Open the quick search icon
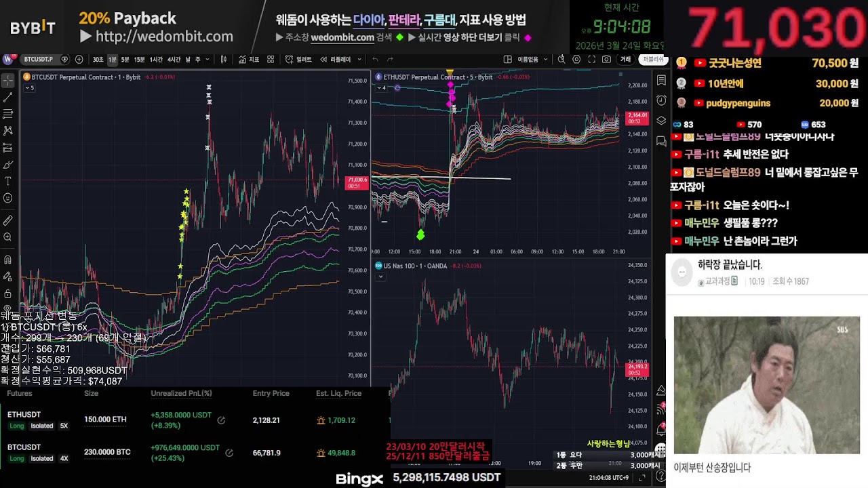This screenshot has height=488, width=868. (561, 59)
